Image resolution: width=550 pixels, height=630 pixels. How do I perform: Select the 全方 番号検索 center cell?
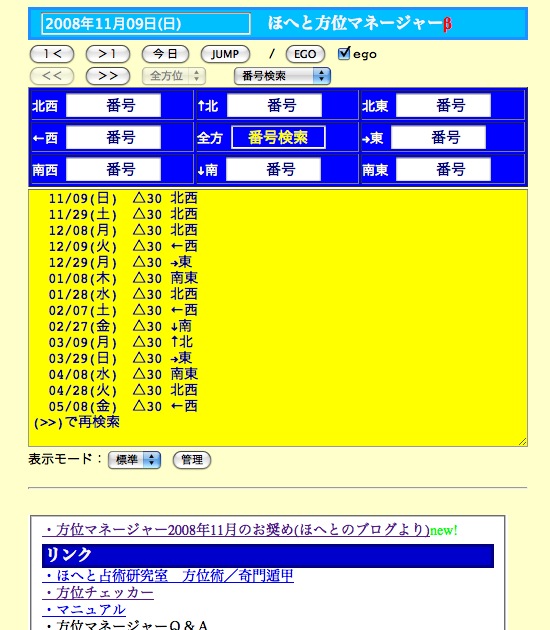tap(278, 137)
